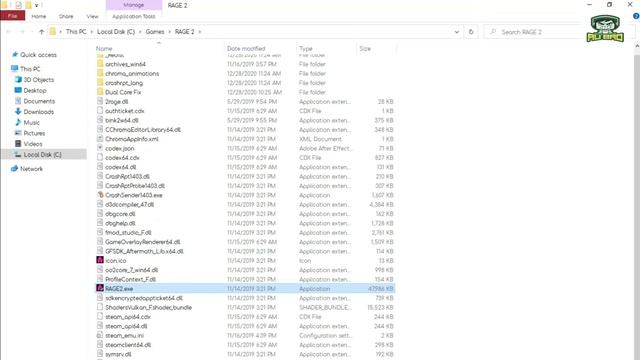640x360 pixels.
Task: Select the dbghelp.dll file icon
Action: pos(100,223)
